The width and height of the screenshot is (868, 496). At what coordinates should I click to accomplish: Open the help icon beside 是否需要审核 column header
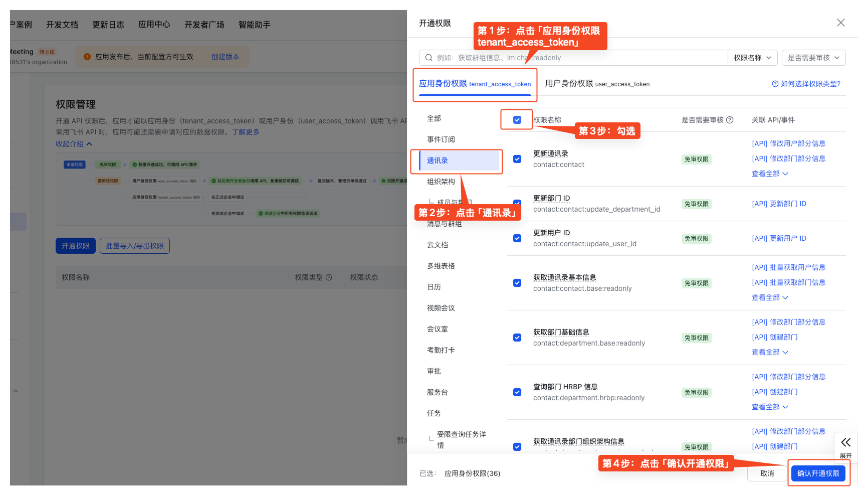731,120
